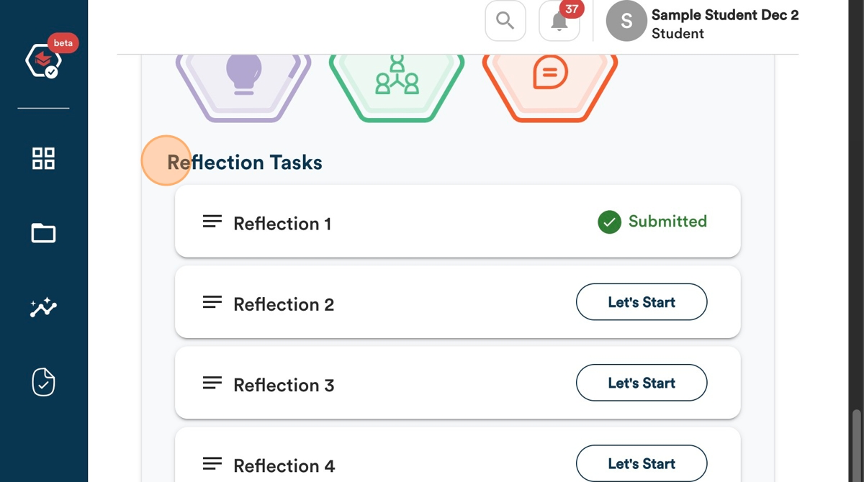Click Let's Start for Reflection 4
Image resolution: width=864 pixels, height=482 pixels.
pos(641,463)
